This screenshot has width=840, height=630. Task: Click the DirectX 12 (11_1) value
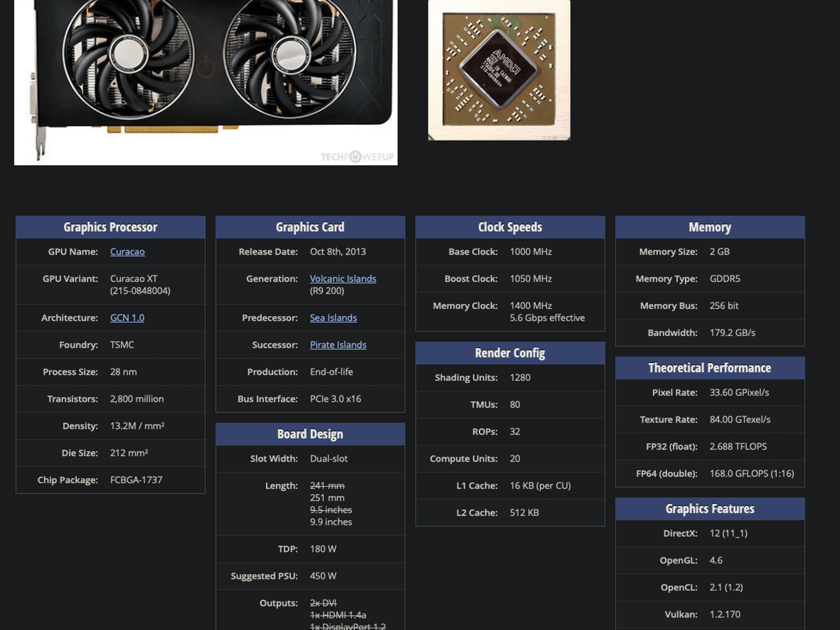728,534
